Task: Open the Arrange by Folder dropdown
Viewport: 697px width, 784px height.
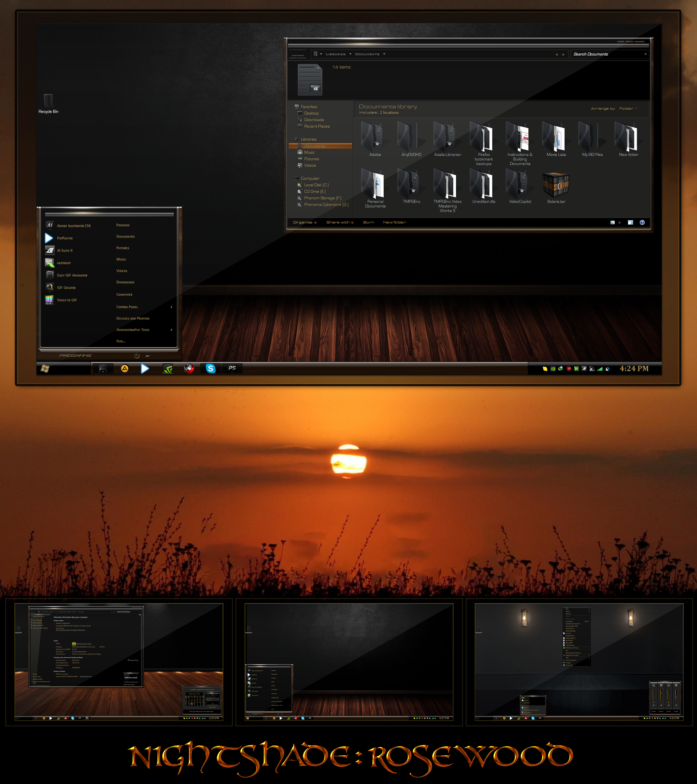Action: 628,109
